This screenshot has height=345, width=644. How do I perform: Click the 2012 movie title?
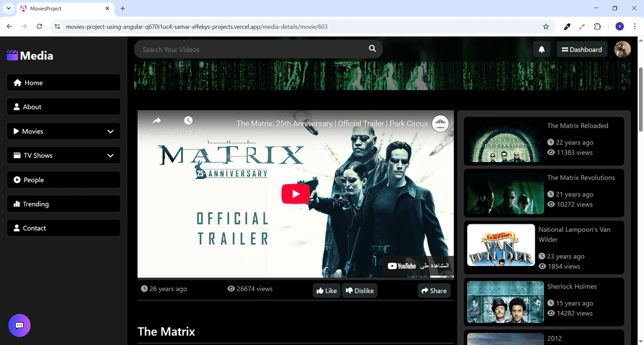point(554,339)
